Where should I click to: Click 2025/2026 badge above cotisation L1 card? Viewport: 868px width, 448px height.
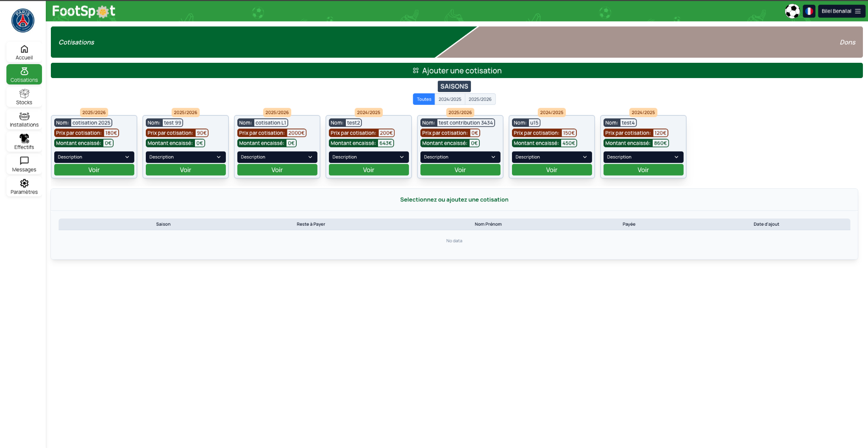(277, 112)
